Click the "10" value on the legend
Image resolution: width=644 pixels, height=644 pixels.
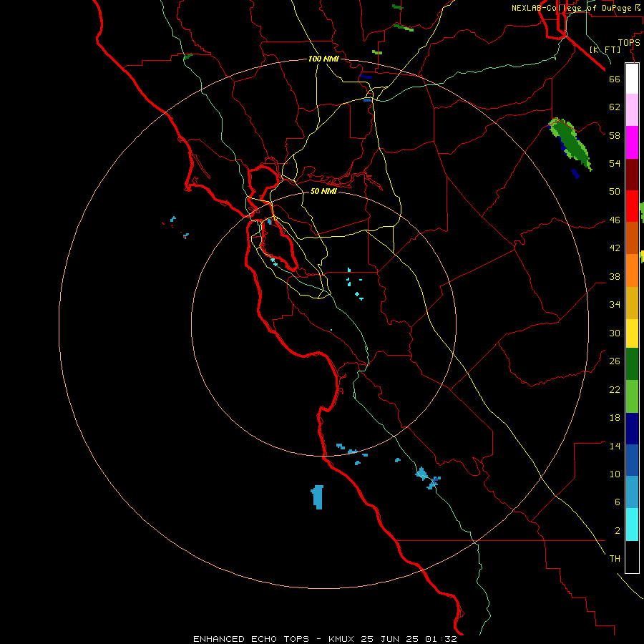coord(615,474)
